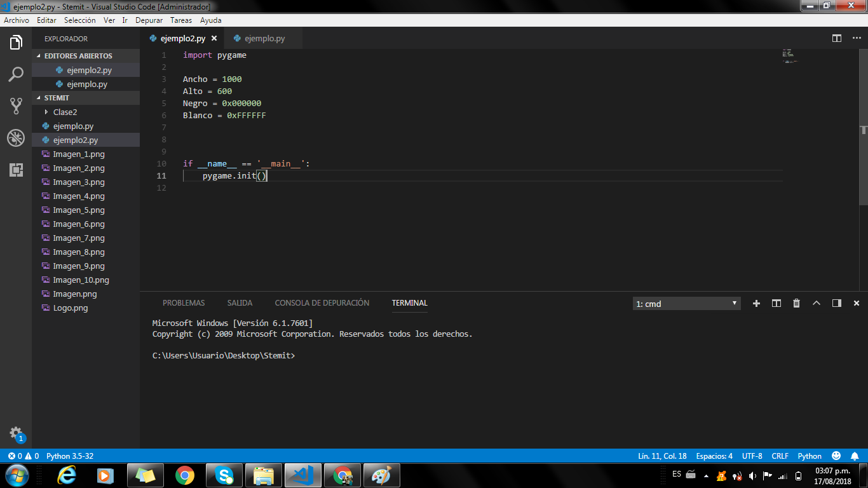This screenshot has width=868, height=488.
Task: Open the Windows Start menu
Action: pos(17,475)
